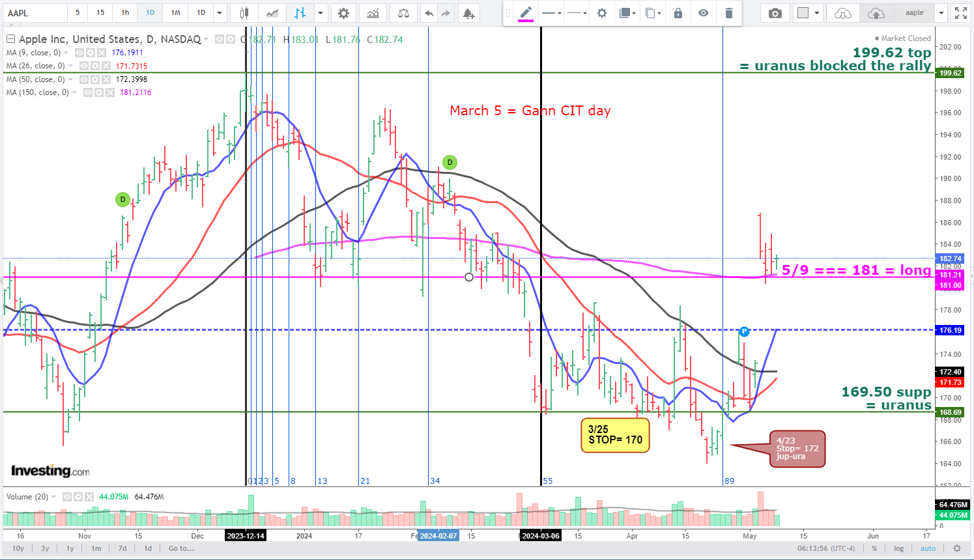Pick the pencil line color tool
Viewport: 974px width, 560px height.
click(526, 13)
